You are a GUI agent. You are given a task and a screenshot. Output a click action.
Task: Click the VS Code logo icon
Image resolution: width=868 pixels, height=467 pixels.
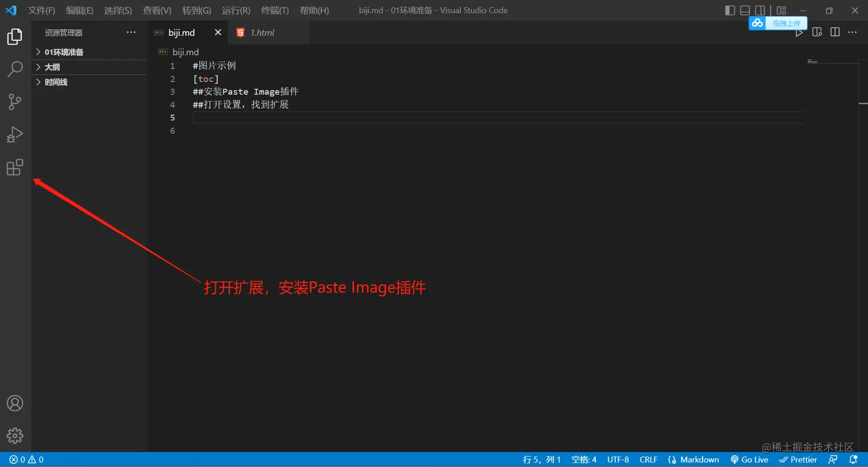[11, 10]
